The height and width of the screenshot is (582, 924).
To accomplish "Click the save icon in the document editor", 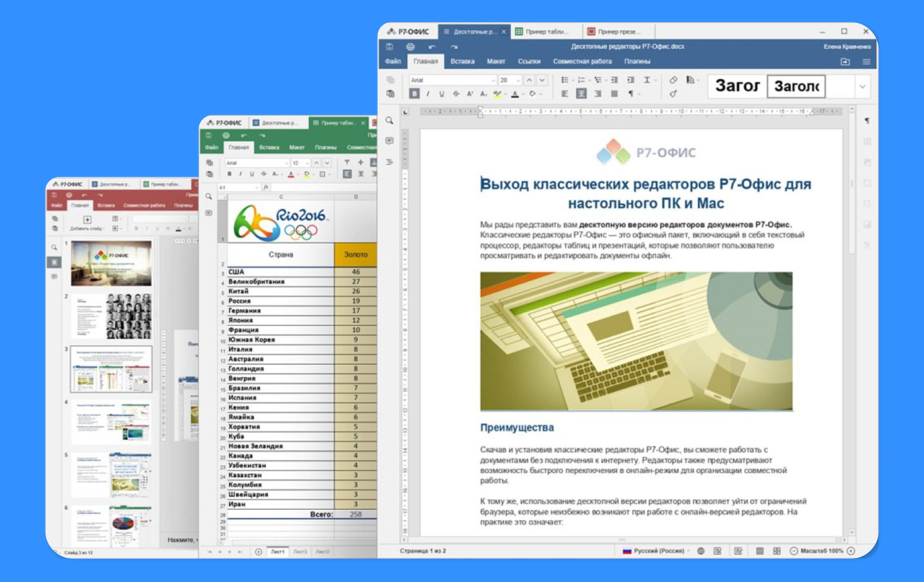I will tap(389, 47).
